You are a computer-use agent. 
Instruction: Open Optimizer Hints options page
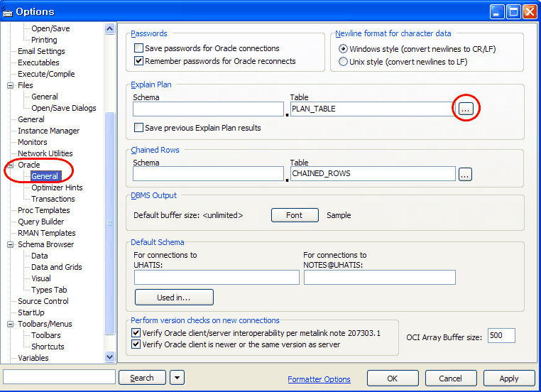pyautogui.click(x=57, y=187)
